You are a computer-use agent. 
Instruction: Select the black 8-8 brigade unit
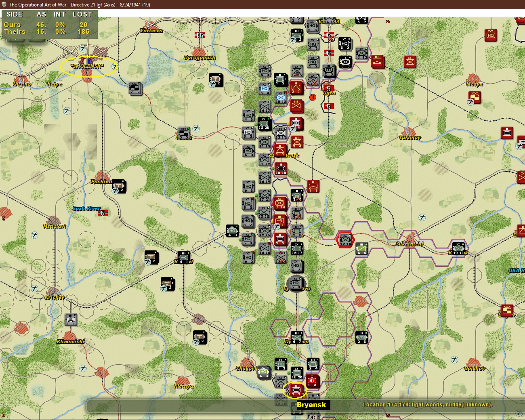coord(345,62)
